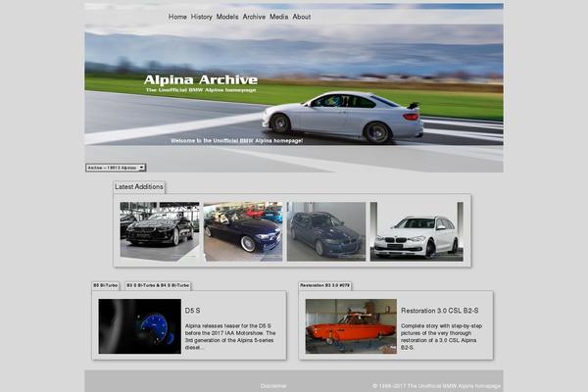
Task: Click the Unofficial BMW Alpina homepage subtitle
Action: point(201,90)
